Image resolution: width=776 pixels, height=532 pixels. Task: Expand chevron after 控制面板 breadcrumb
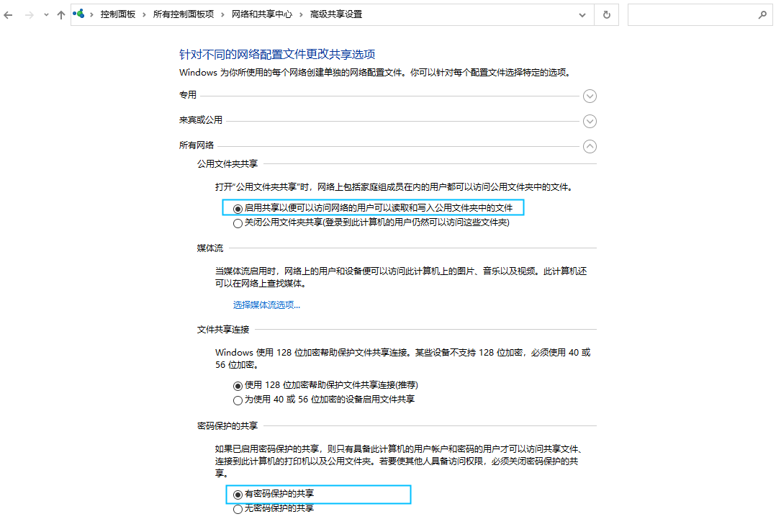pos(144,15)
